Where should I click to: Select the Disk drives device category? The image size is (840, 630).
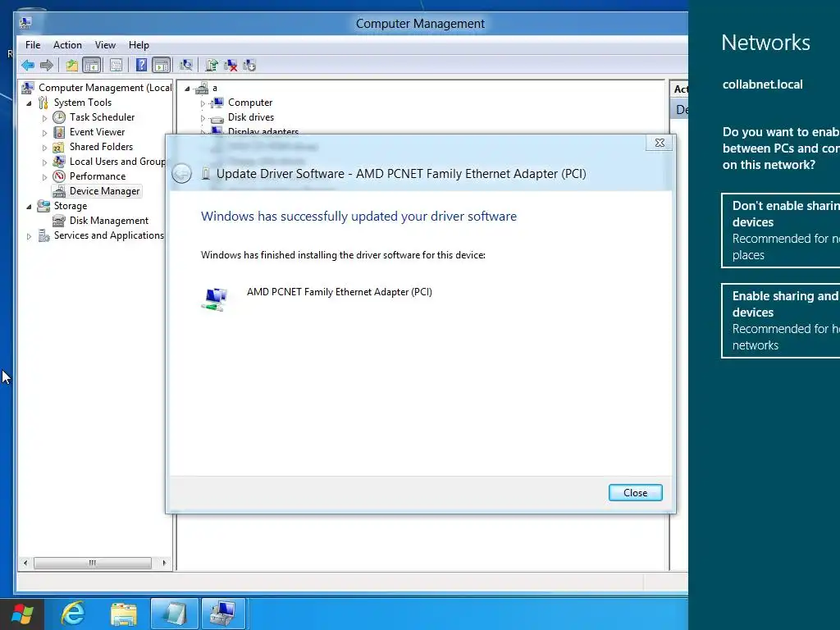[251, 117]
